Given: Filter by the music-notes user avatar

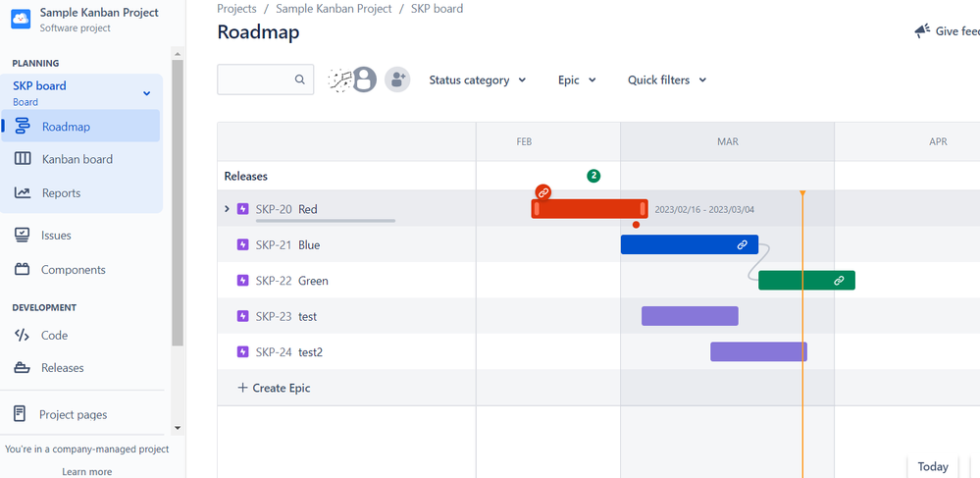Looking at the screenshot, I should point(340,80).
